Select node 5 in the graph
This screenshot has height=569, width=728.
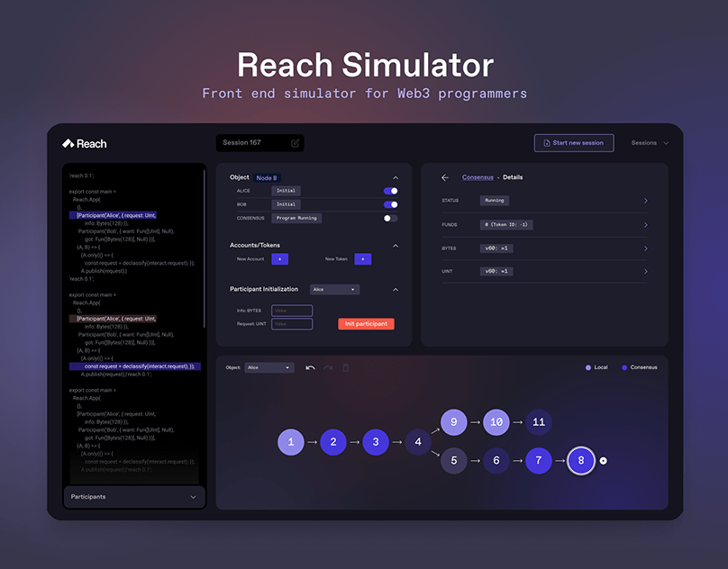[453, 460]
